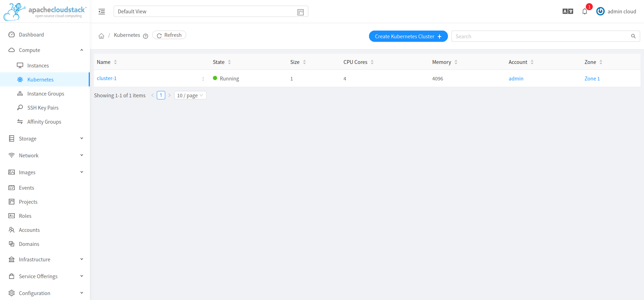Click Create Kubernetes Cluster button

click(x=408, y=37)
